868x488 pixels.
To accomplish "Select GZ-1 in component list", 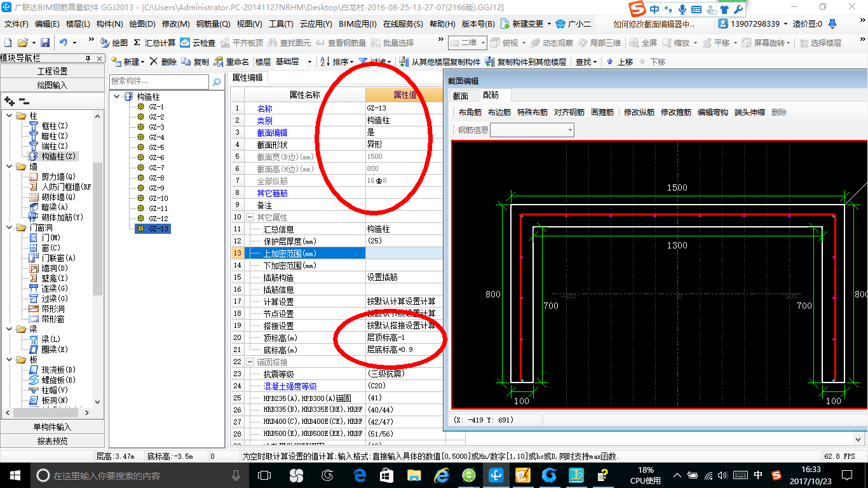I will (x=156, y=107).
